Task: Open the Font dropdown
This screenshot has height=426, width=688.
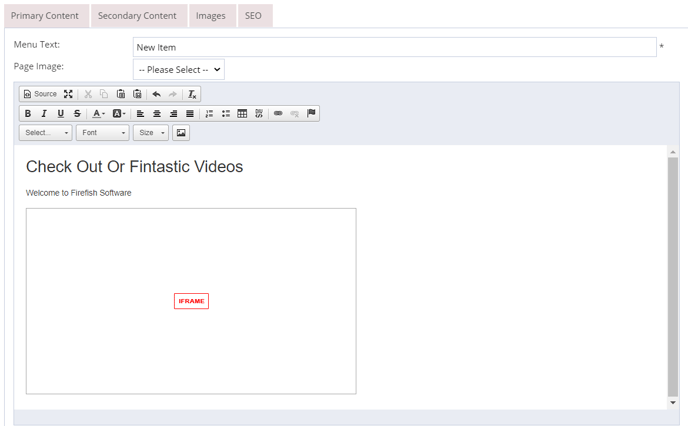Action: 102,133
